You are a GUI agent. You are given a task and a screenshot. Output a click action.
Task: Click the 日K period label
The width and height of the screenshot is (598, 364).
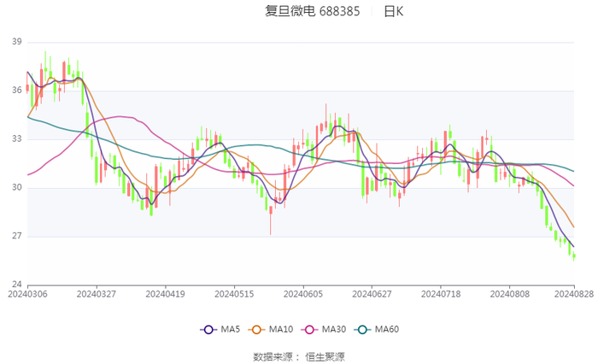pos(394,11)
